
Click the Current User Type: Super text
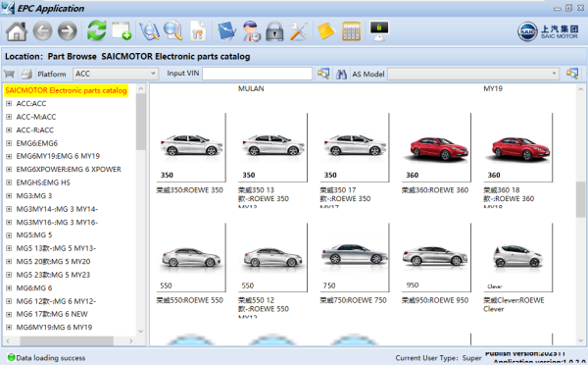point(438,358)
